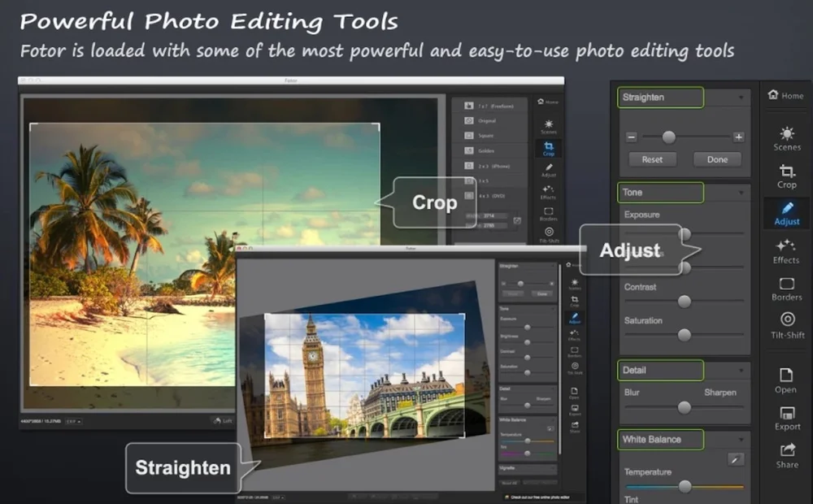This screenshot has height=504, width=813.
Task: Click enlarged Temperature slider handle
Action: click(x=685, y=486)
